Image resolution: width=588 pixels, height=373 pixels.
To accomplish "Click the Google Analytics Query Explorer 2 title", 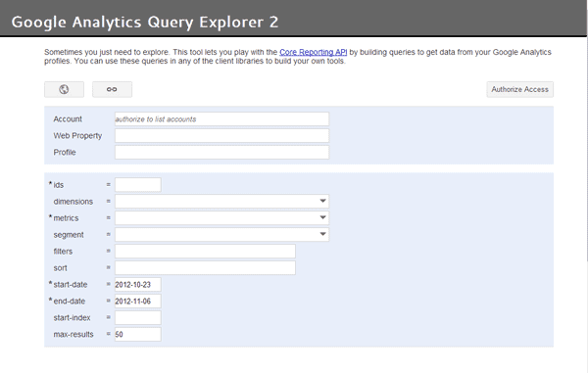I will coord(145,23).
